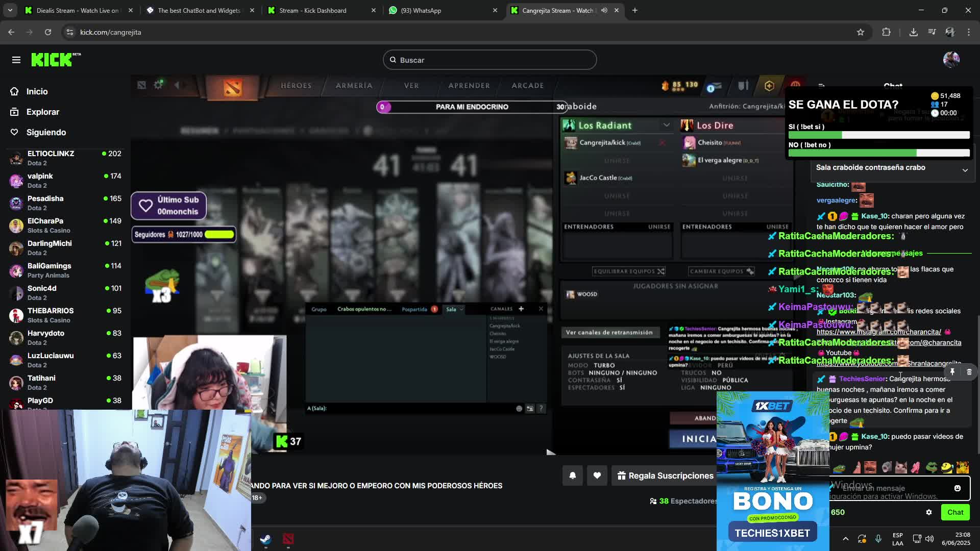Open browser downloads
Viewport: 980px width, 551px height.
[914, 32]
